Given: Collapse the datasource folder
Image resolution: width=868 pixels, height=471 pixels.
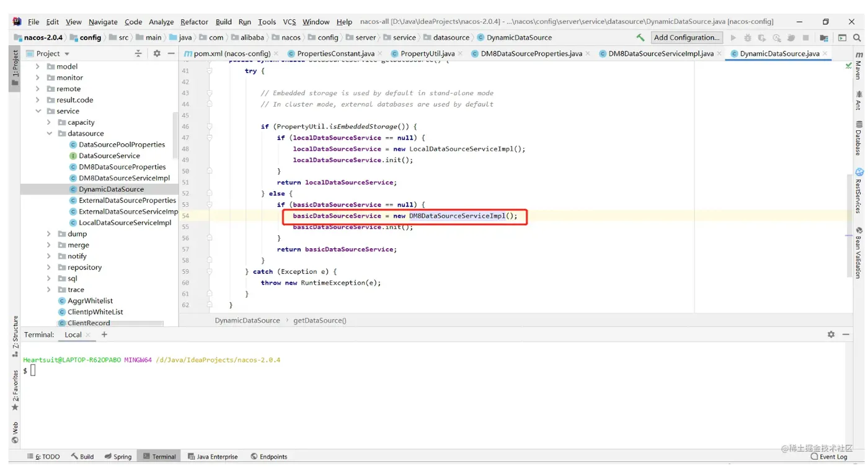Looking at the screenshot, I should click(x=49, y=133).
